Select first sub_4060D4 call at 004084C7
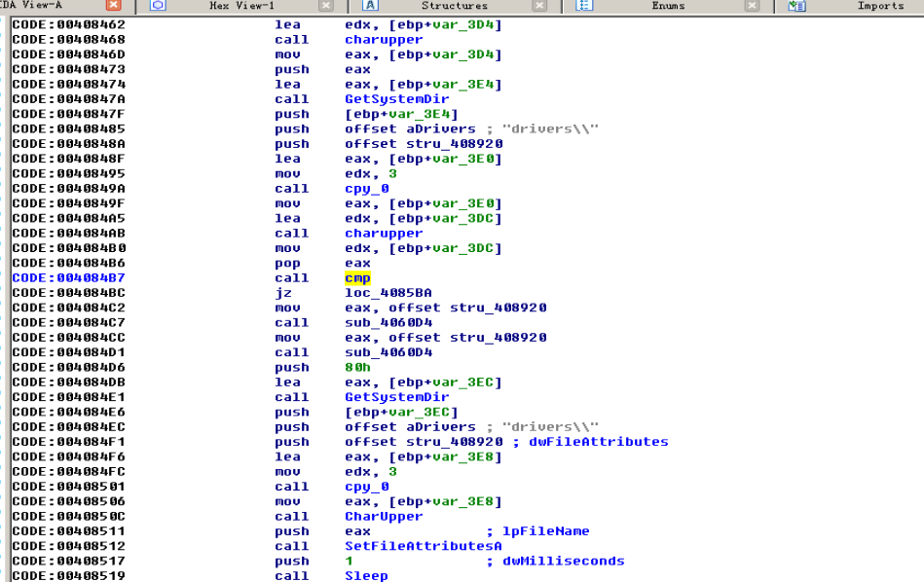924x582 pixels. (x=388, y=323)
